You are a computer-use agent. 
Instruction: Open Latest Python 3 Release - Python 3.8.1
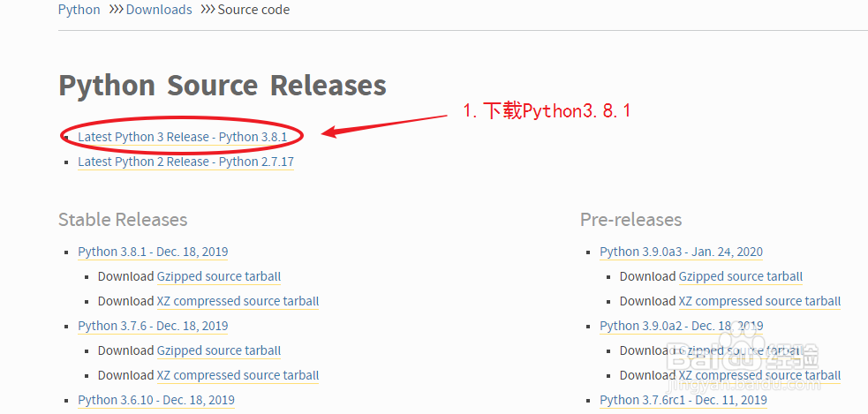[182, 137]
